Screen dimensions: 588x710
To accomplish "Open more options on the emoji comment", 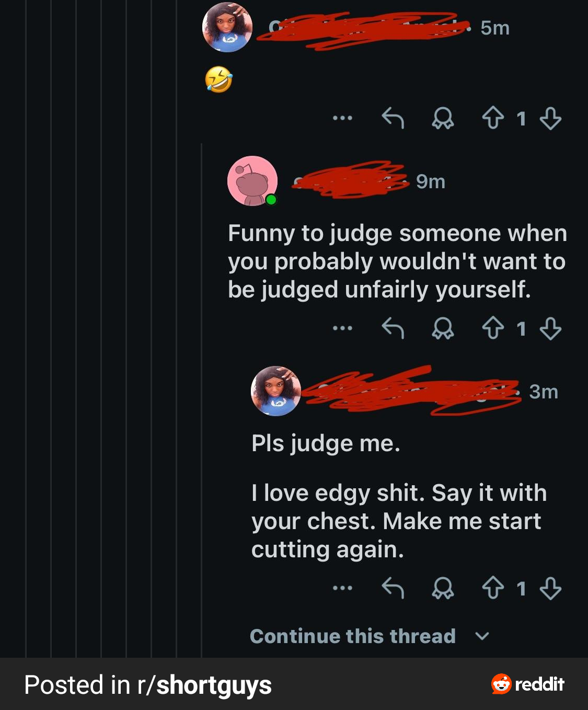I will pyautogui.click(x=342, y=118).
